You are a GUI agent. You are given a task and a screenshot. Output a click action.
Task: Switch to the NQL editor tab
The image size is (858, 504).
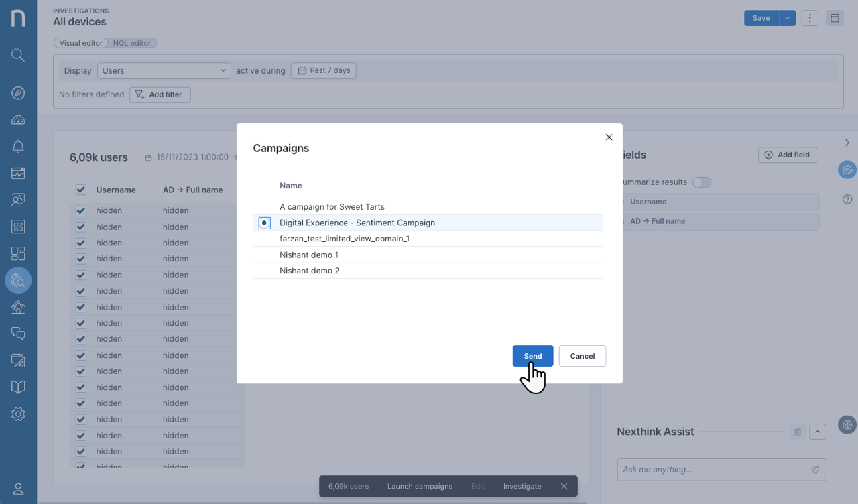click(131, 43)
